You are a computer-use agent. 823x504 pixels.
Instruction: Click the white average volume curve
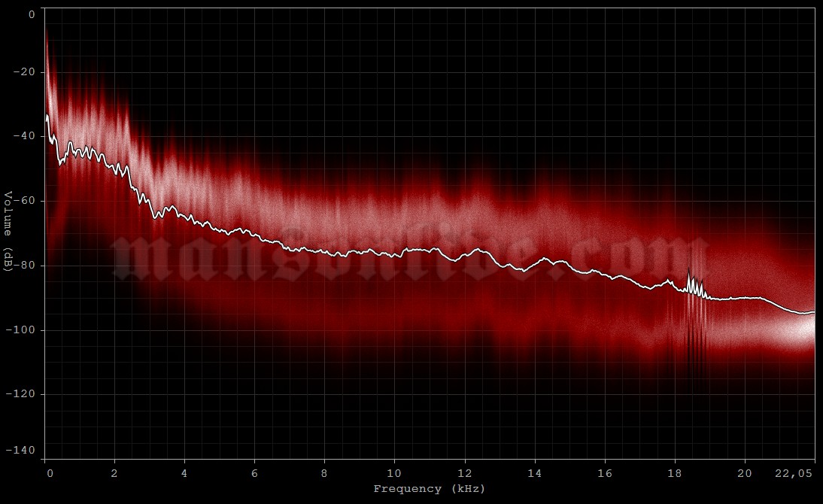[301, 241]
